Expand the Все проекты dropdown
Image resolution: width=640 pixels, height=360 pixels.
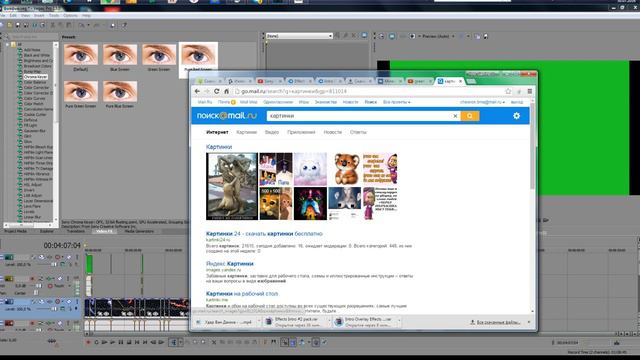click(x=397, y=102)
